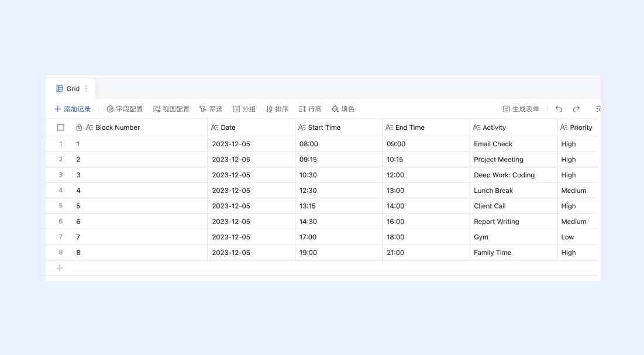Open Grid tab three-dot options menu

[x=86, y=89]
